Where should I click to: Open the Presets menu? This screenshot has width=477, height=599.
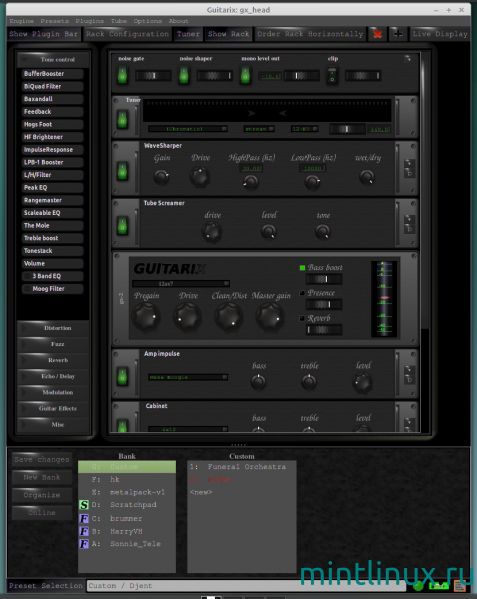click(55, 21)
